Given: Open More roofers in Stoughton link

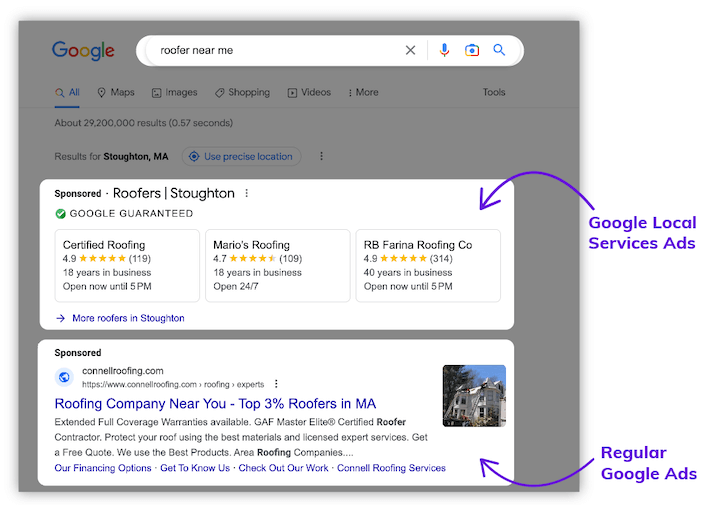Looking at the screenshot, I should tap(127, 318).
